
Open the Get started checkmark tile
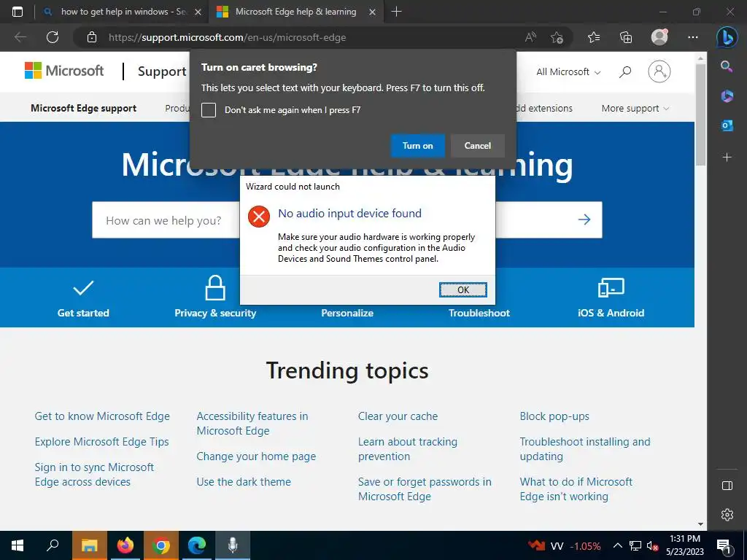(83, 298)
